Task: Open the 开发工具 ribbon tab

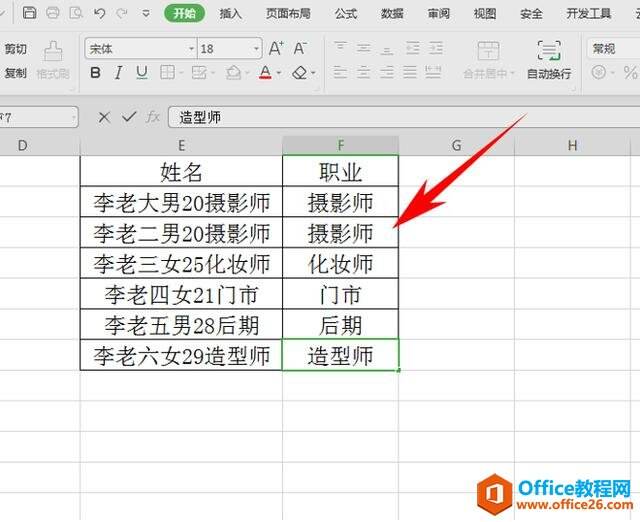Action: click(x=589, y=14)
